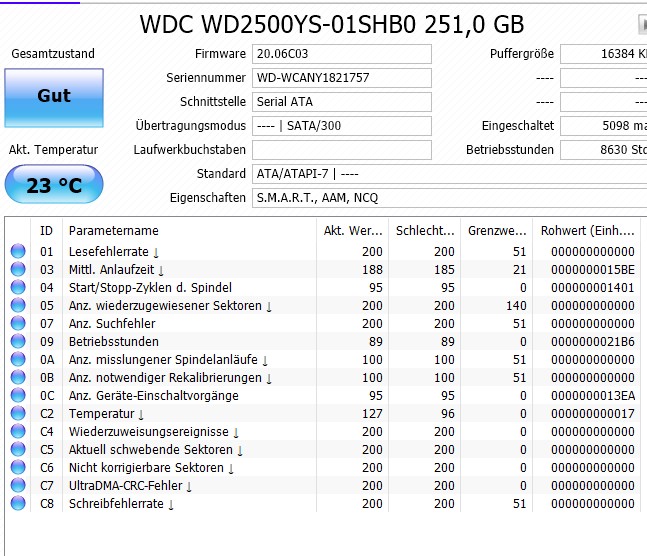
Task: Select the Wiederzuweisungsereignisse text
Action: pyautogui.click(x=149, y=431)
